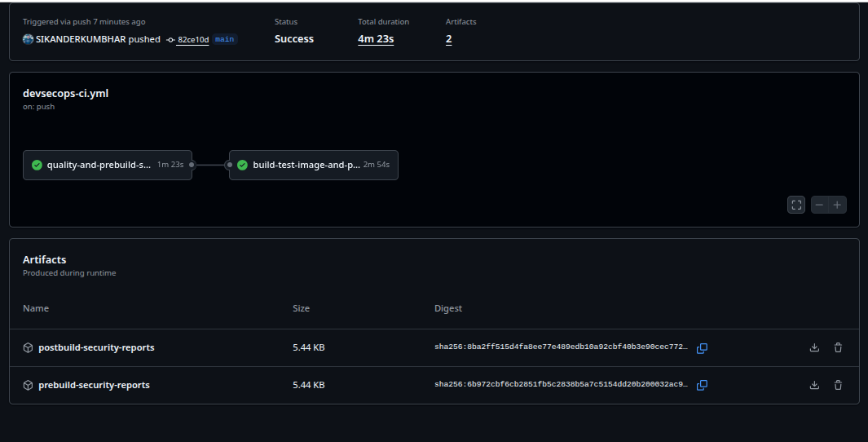This screenshot has height=442, width=868.
Task: Click the 2m 54s job duration
Action: [x=377, y=165]
